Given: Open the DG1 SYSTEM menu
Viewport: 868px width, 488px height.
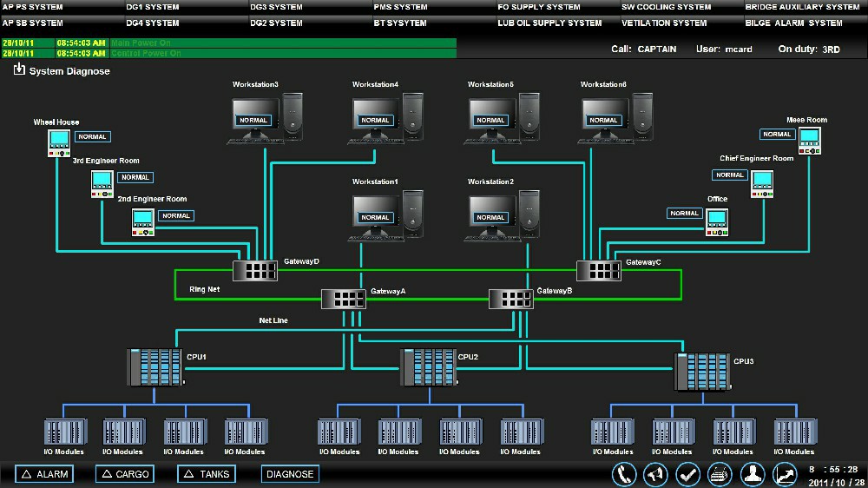Looking at the screenshot, I should 153,7.
